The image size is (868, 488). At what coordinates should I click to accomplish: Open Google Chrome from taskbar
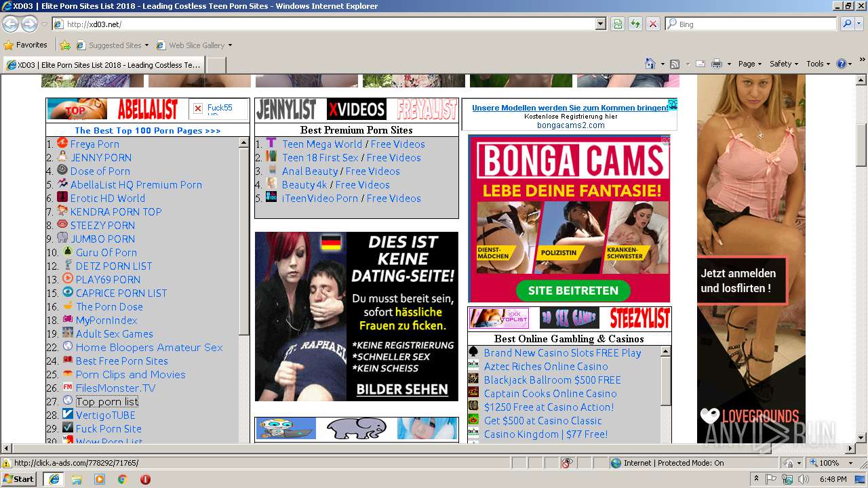[x=122, y=479]
